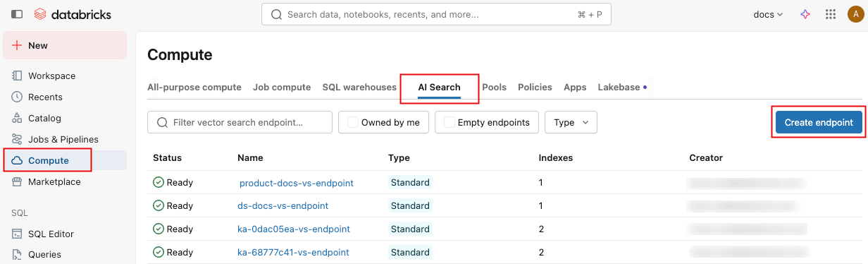Screen dimensions: 868x264
Task: Switch to Job compute tab
Action: (282, 88)
